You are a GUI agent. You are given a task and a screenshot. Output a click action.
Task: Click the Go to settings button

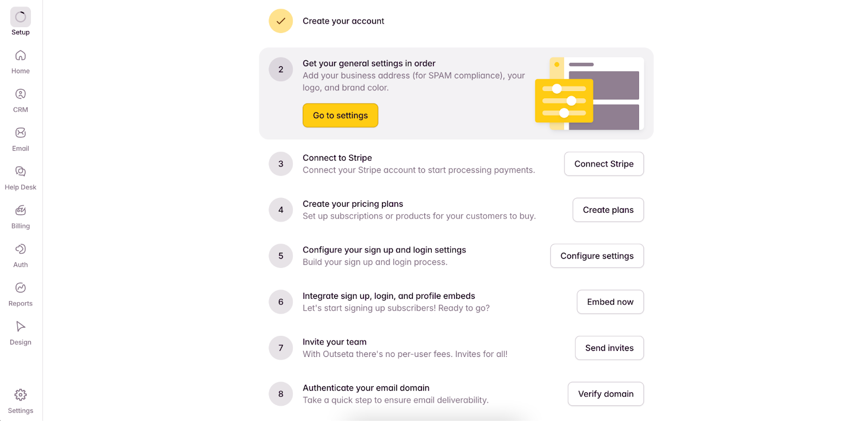(340, 115)
